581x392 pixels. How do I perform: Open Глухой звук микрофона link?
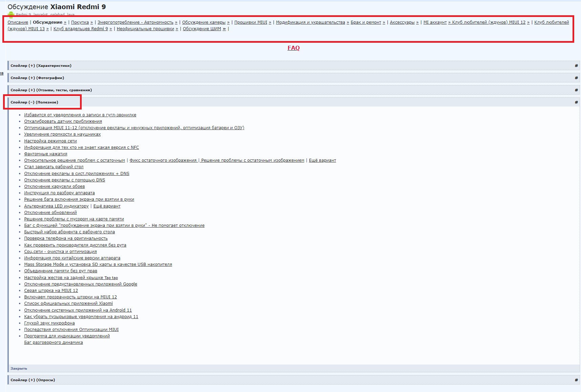(49, 323)
